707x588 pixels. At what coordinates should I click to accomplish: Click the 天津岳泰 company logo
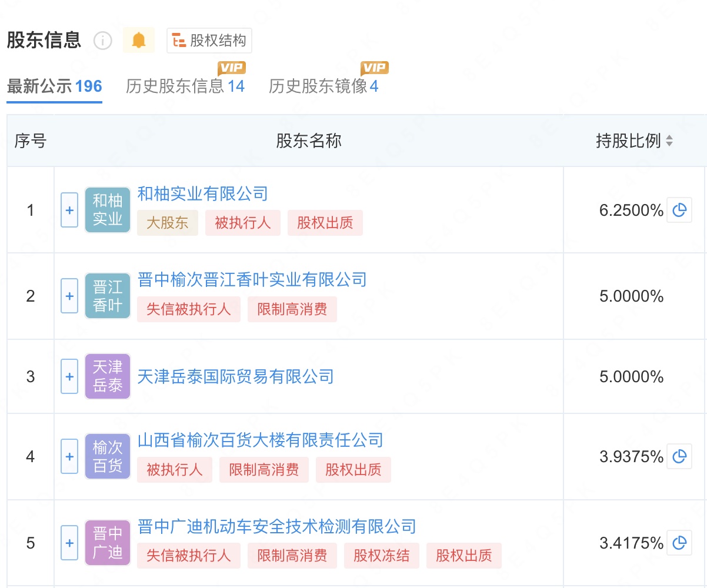pos(108,376)
